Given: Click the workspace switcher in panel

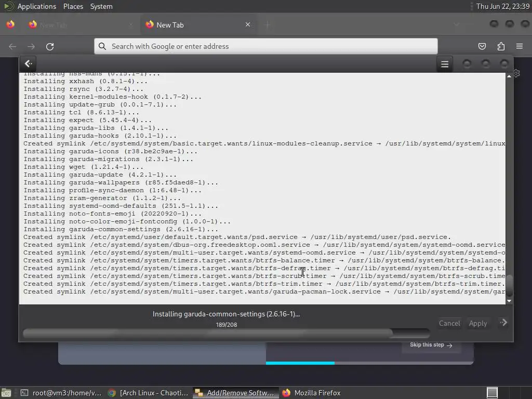Looking at the screenshot, I should click(492, 393).
